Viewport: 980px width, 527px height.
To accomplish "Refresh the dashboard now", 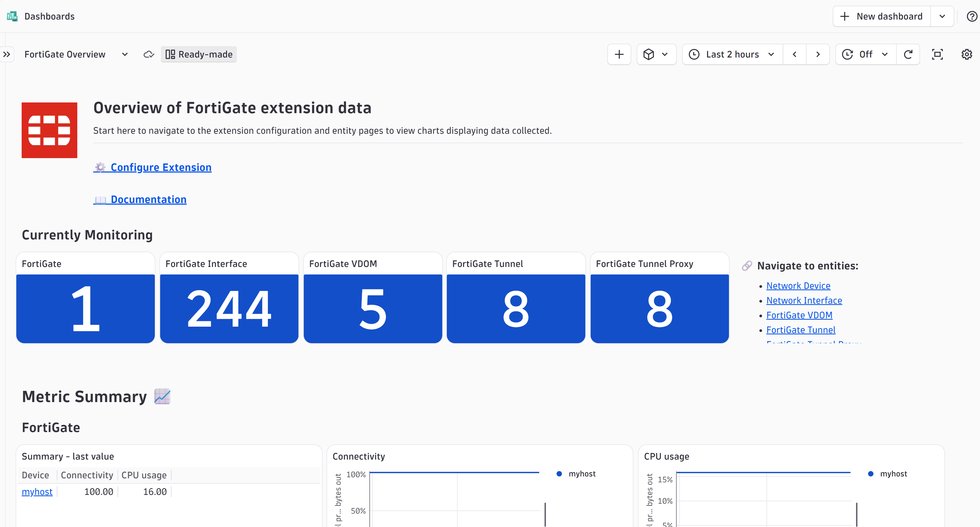I will pyautogui.click(x=908, y=54).
